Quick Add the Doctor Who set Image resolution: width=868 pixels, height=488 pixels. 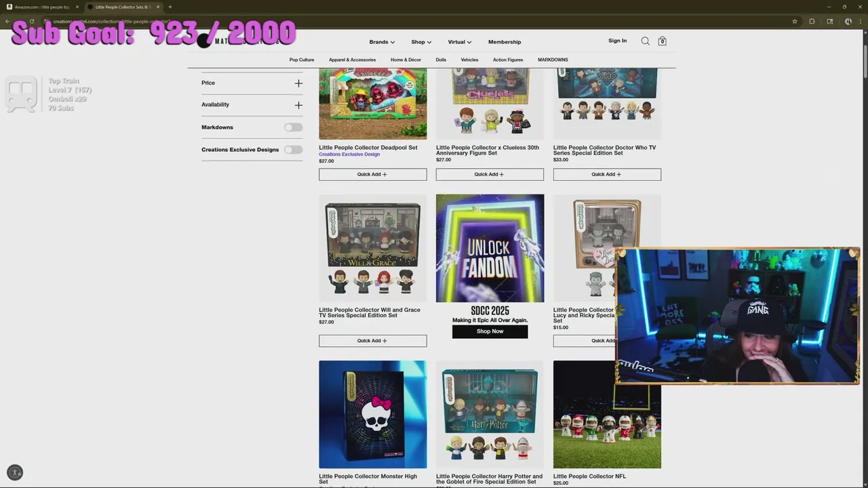point(607,174)
